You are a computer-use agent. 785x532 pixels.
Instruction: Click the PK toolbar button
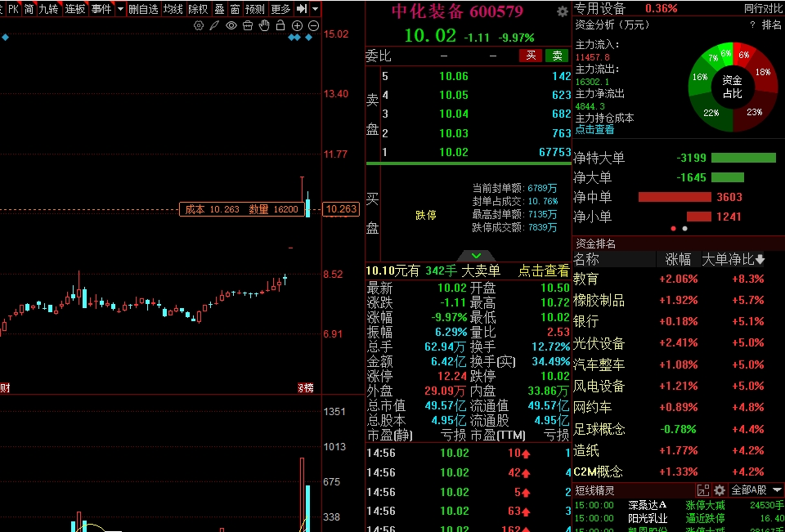pyautogui.click(x=14, y=8)
